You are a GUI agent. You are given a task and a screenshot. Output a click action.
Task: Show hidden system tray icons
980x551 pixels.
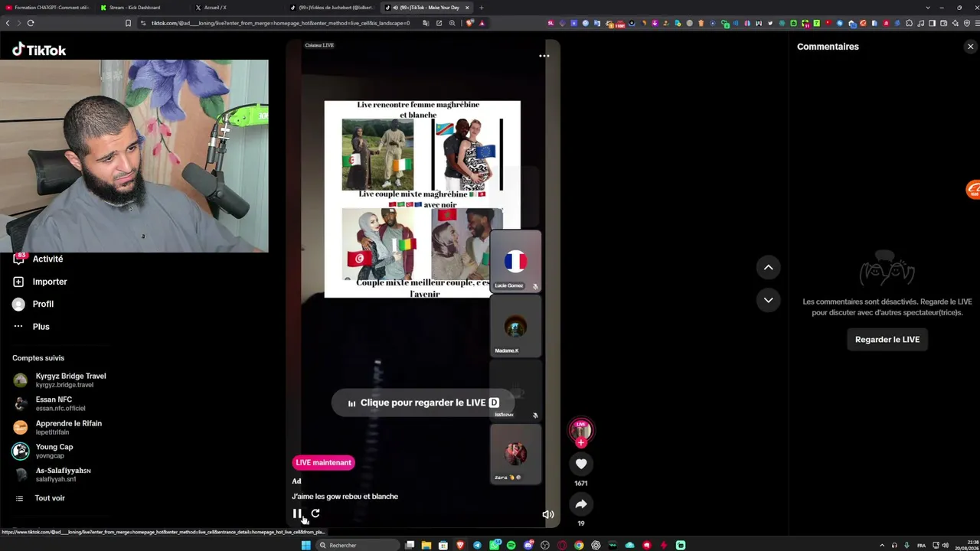coord(882,545)
